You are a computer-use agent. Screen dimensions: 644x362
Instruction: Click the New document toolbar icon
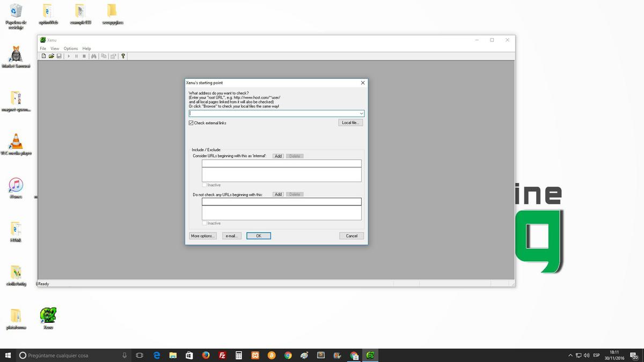pyautogui.click(x=44, y=56)
